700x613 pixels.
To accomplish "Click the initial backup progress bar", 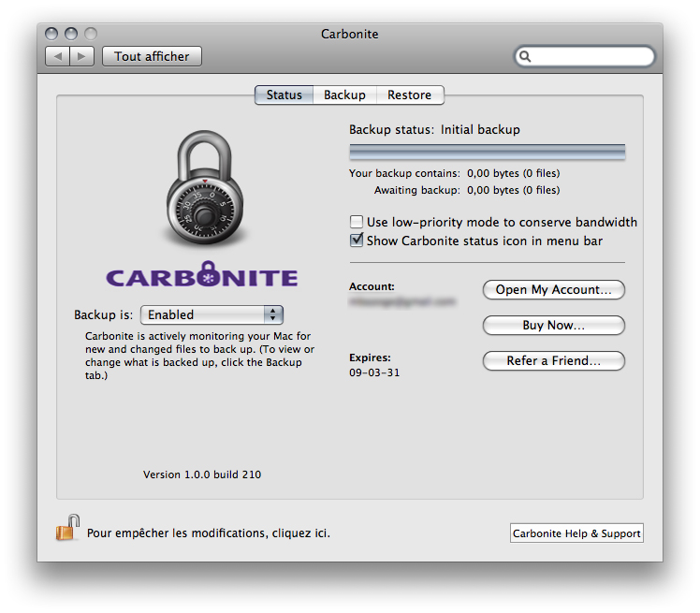I will pyautogui.click(x=487, y=152).
